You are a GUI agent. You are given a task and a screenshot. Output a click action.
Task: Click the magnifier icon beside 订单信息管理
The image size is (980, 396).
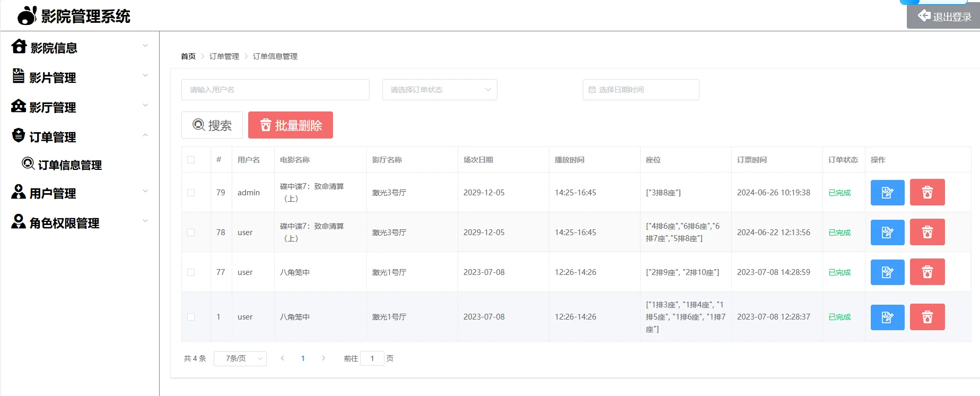point(28,163)
